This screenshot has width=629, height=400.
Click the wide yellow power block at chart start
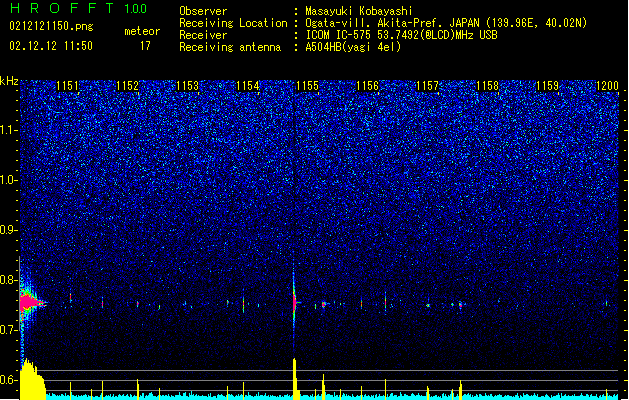coord(33,379)
